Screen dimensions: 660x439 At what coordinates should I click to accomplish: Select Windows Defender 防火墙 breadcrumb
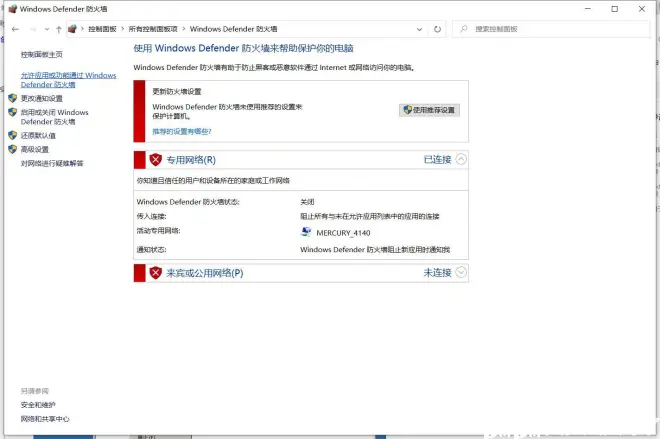point(234,29)
